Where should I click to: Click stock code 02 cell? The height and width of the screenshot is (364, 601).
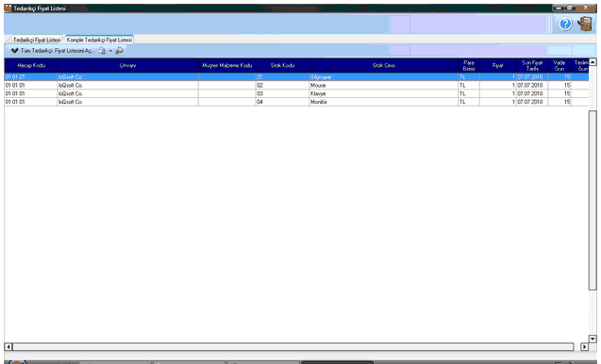pos(282,86)
